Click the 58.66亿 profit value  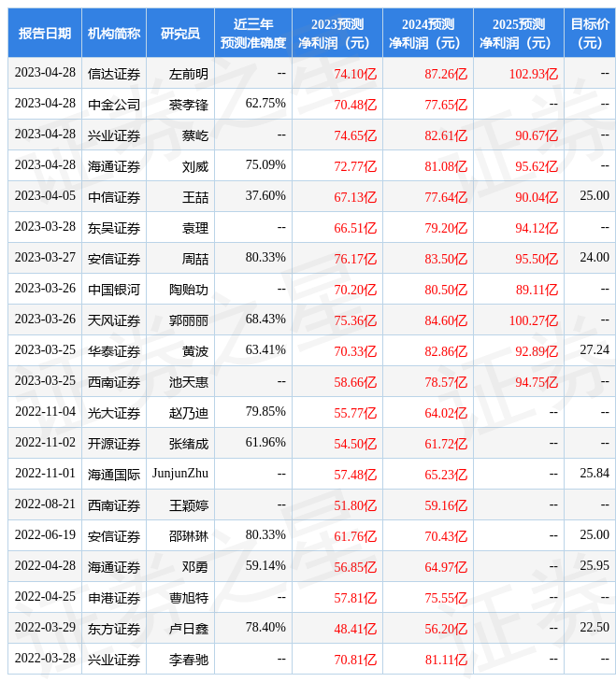pos(355,382)
